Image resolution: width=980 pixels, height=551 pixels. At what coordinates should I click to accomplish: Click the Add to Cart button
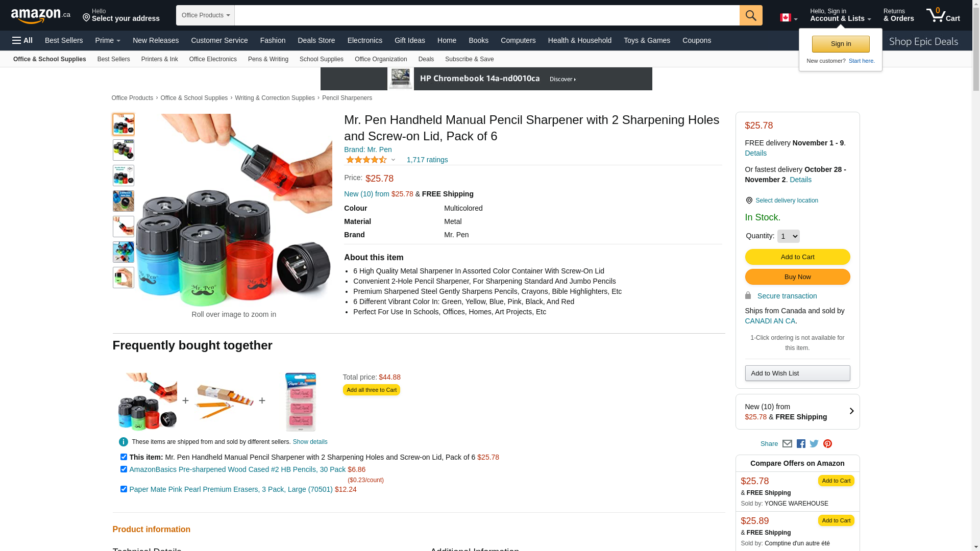coord(797,257)
